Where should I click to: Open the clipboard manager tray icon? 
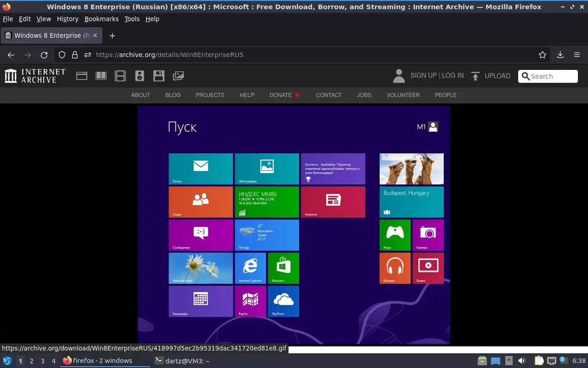(539, 361)
